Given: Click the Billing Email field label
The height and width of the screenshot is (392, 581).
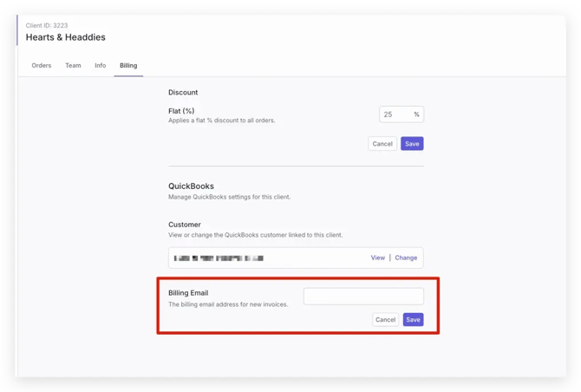Looking at the screenshot, I should (188, 293).
